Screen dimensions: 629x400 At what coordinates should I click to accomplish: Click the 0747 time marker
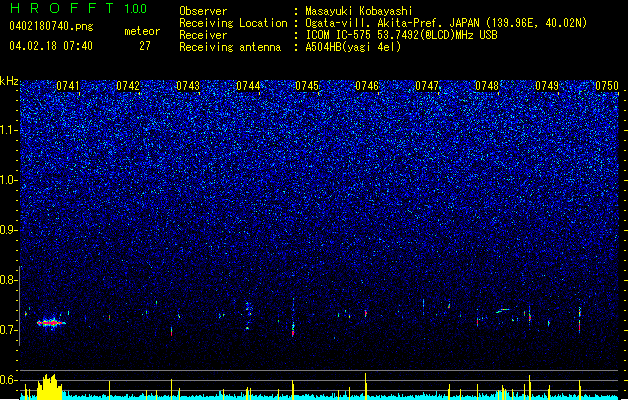[427, 86]
